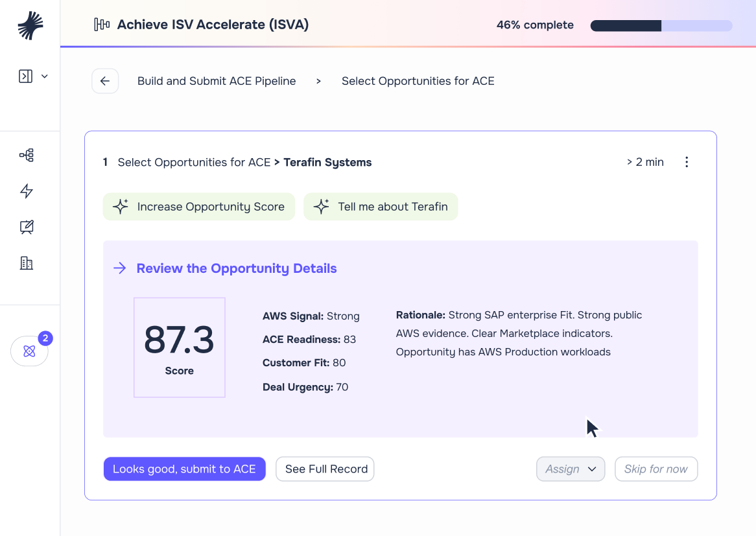Click See Full Record button

325,469
